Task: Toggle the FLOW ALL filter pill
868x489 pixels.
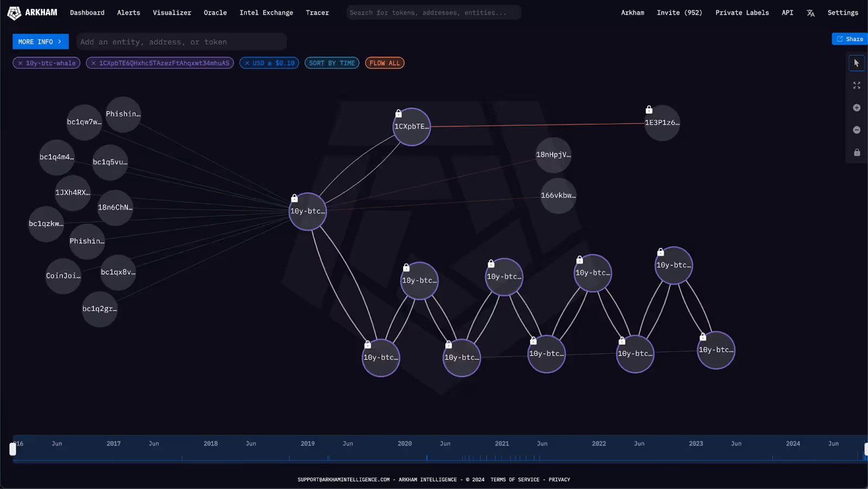Action: pos(384,63)
